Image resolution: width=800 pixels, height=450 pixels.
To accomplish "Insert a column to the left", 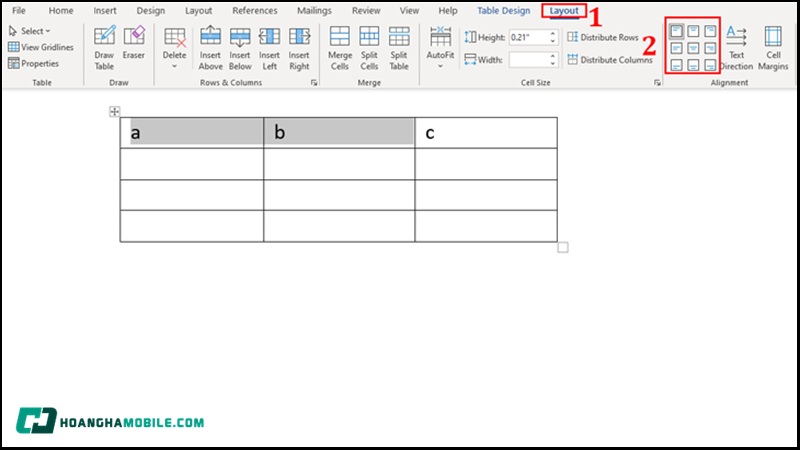I will tap(269, 48).
